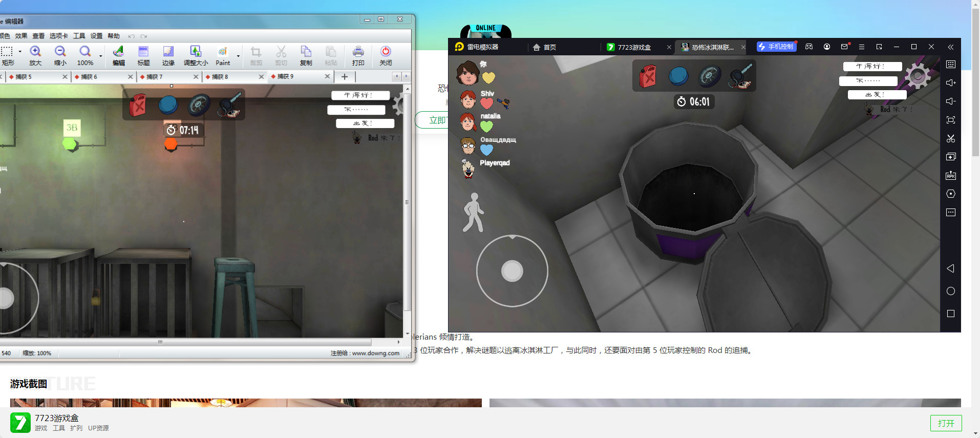Click the virtual joystick knob in game

(x=512, y=271)
